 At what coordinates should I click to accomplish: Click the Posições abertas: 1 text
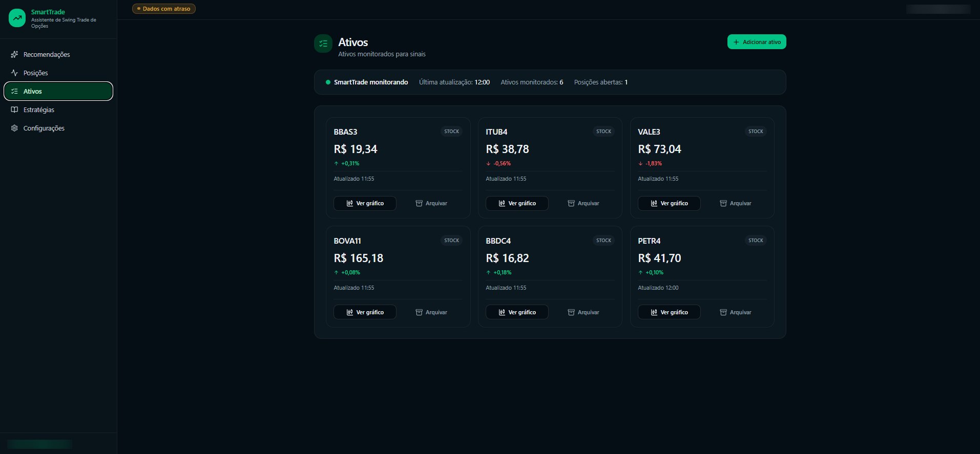click(601, 82)
